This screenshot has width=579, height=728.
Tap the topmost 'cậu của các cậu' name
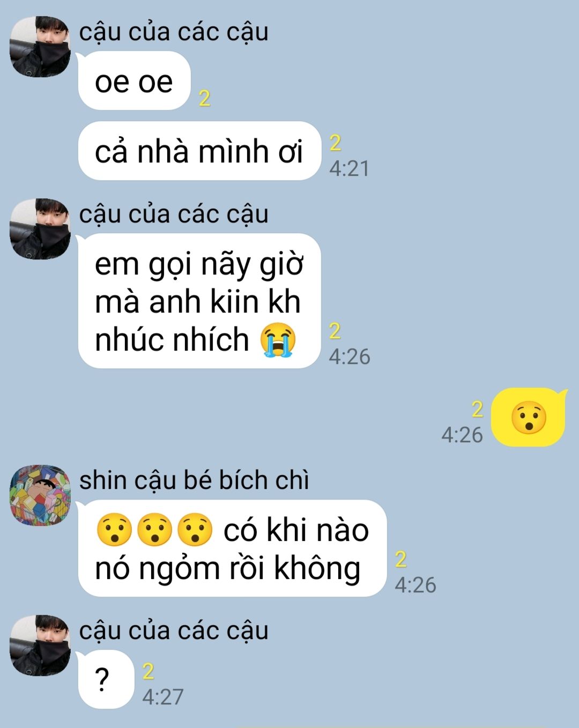(174, 32)
